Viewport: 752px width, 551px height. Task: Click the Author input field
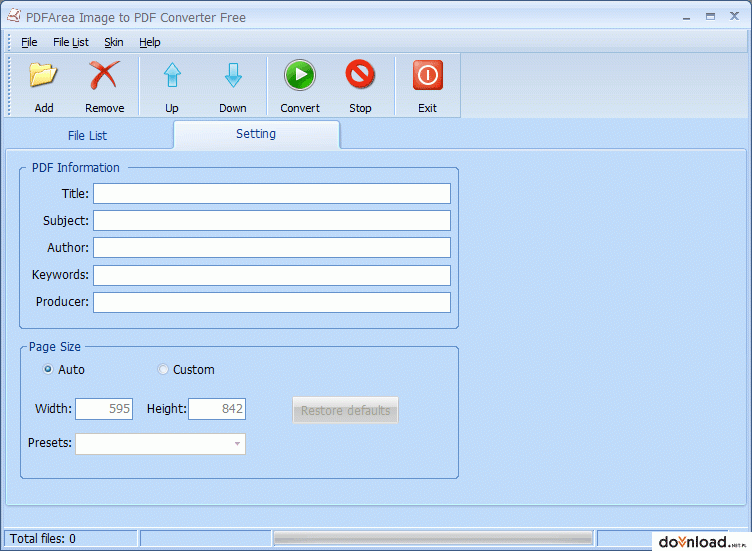(x=271, y=247)
